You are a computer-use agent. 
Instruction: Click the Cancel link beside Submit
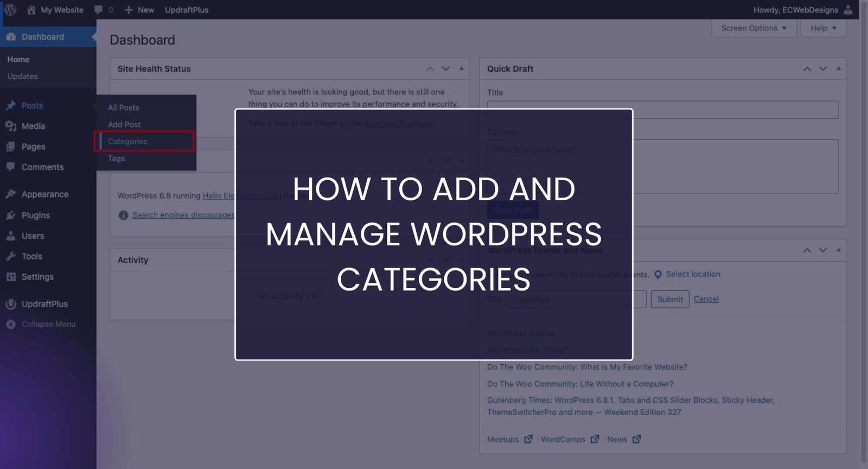[x=706, y=299]
